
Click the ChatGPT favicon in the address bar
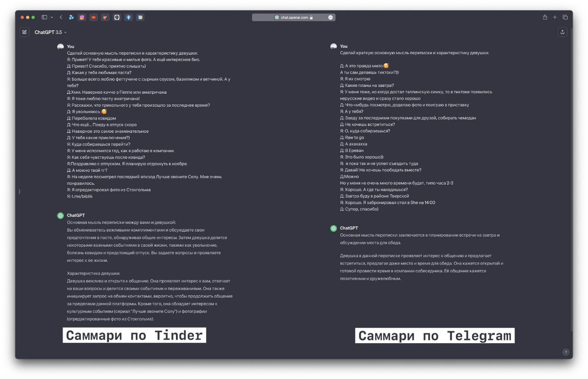tap(277, 17)
